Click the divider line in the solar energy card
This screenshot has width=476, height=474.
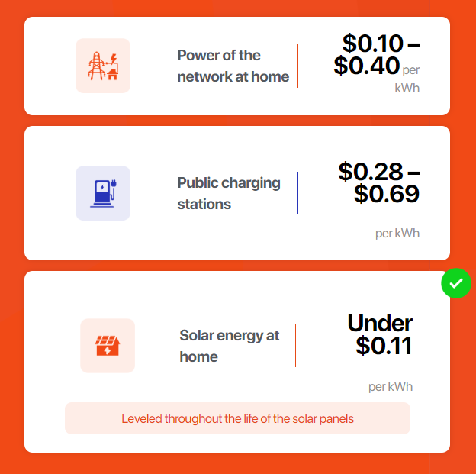click(295, 346)
